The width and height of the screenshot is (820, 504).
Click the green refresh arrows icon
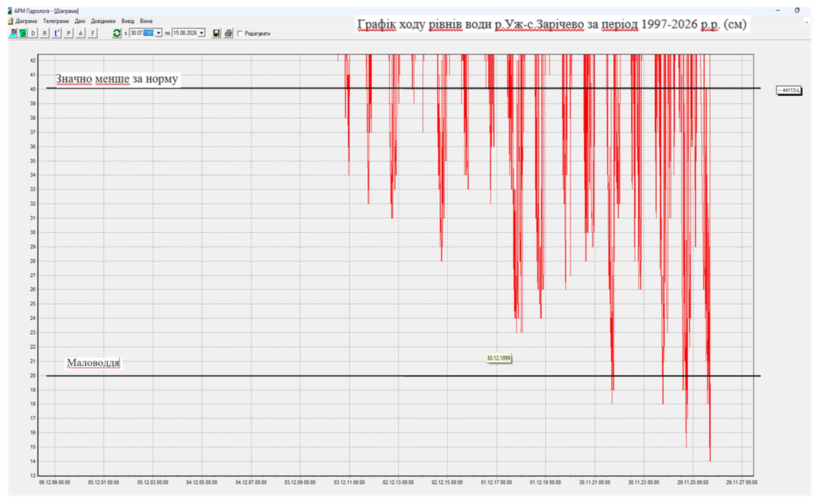[x=117, y=33]
